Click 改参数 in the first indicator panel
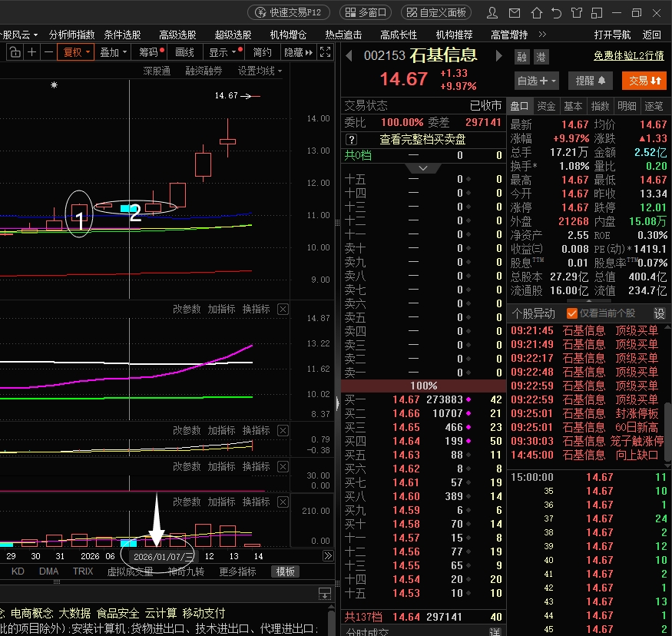This screenshot has width=672, height=636. [x=187, y=309]
